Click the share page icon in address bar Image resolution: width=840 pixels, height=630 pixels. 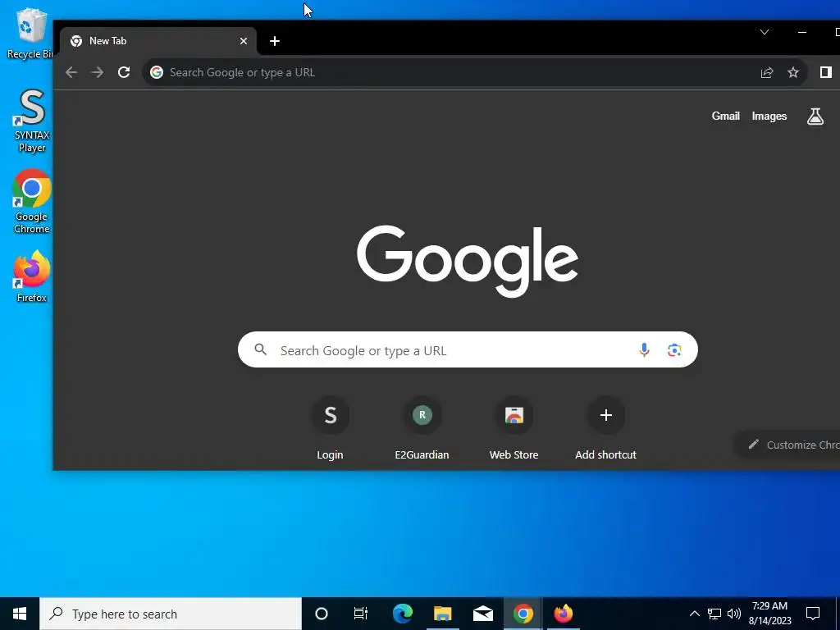tap(767, 72)
